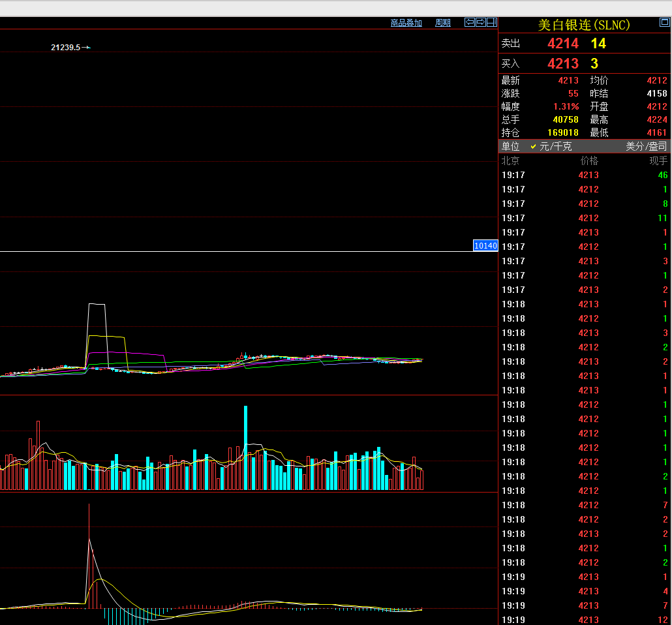Click the 卖出 ask price 4214
The height and width of the screenshot is (625, 672).
pos(562,44)
